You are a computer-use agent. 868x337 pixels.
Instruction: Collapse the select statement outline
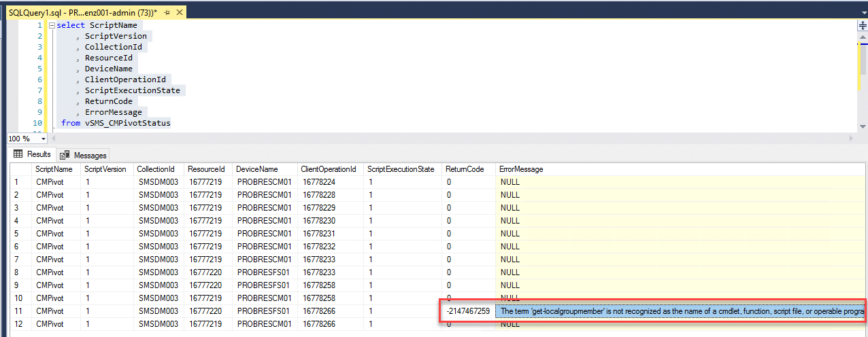[x=52, y=25]
